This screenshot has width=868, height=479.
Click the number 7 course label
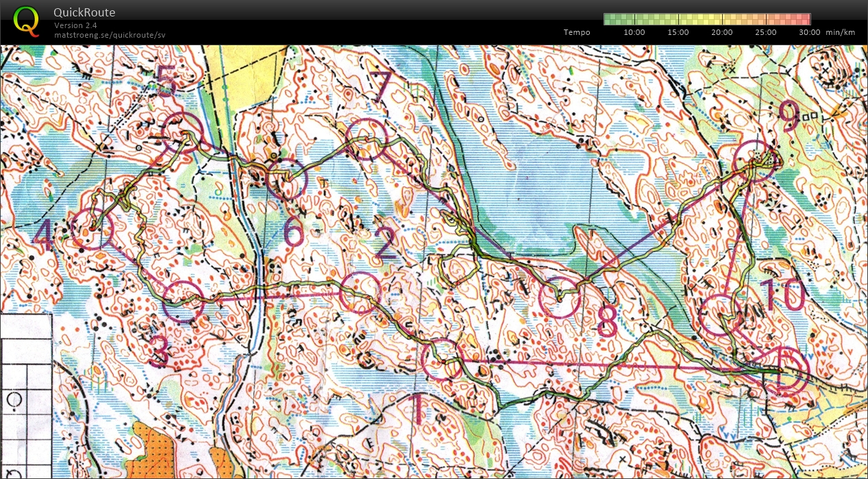(x=381, y=87)
